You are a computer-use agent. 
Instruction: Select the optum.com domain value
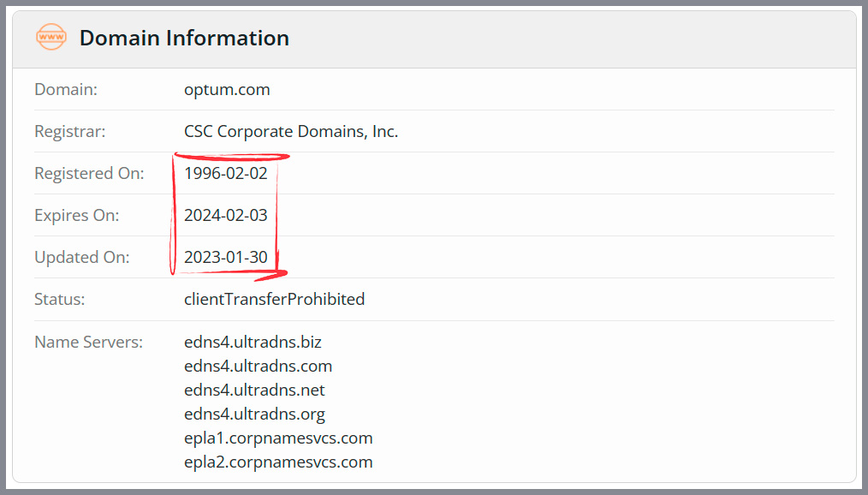pos(227,90)
